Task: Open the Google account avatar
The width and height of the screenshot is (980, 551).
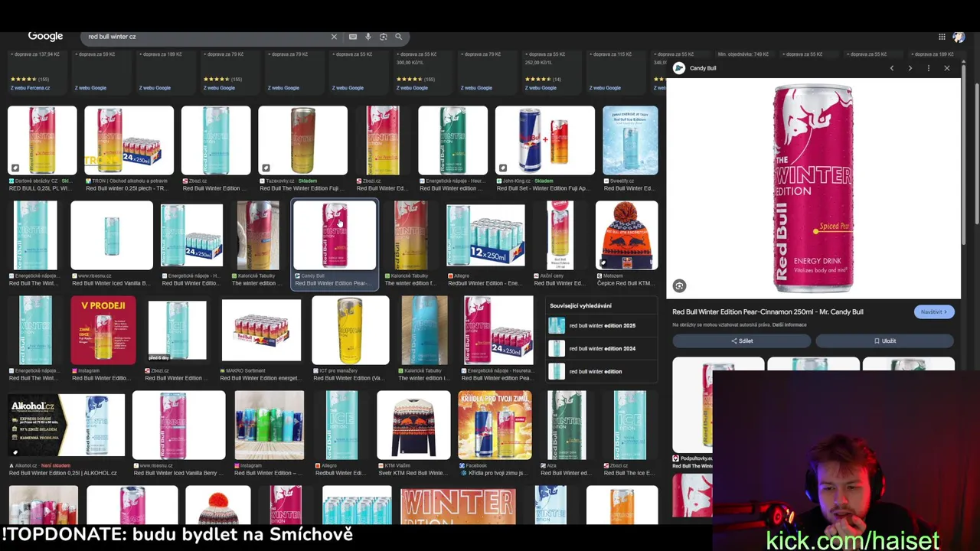Action: point(959,37)
